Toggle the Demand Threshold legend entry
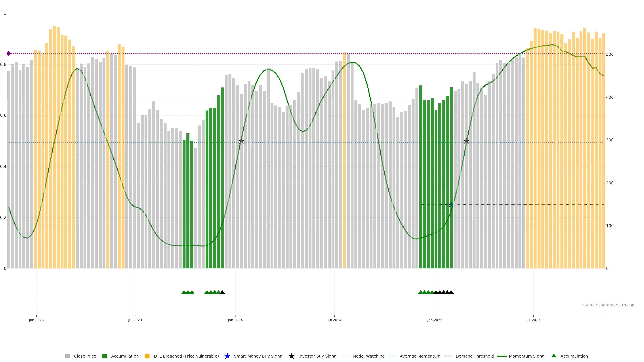Image resolution: width=644 pixels, height=362 pixels. point(448,356)
